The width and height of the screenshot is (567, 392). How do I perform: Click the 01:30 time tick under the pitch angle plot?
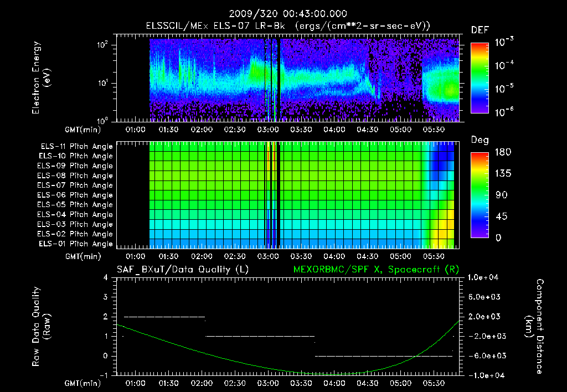point(168,256)
